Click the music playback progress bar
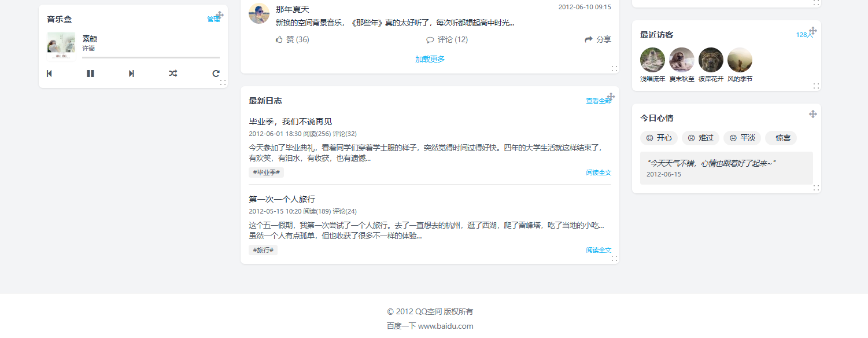Image resolution: width=868 pixels, height=338 pixels. (x=150, y=57)
